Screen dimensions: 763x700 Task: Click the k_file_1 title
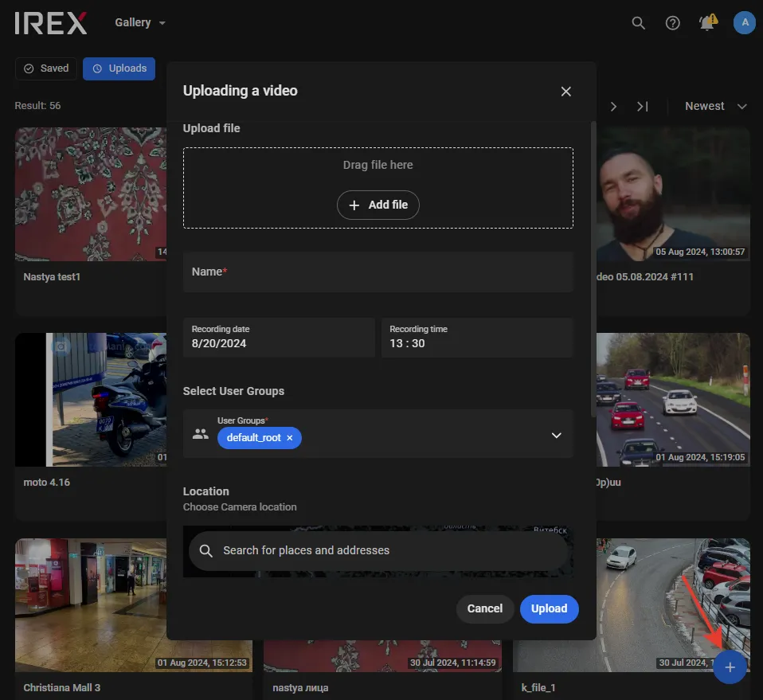538,687
